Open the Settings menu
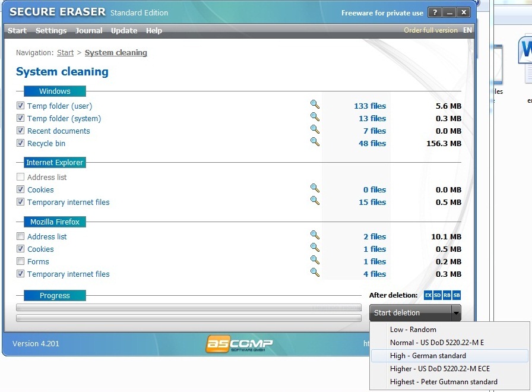The height and width of the screenshot is (392, 532). [51, 30]
